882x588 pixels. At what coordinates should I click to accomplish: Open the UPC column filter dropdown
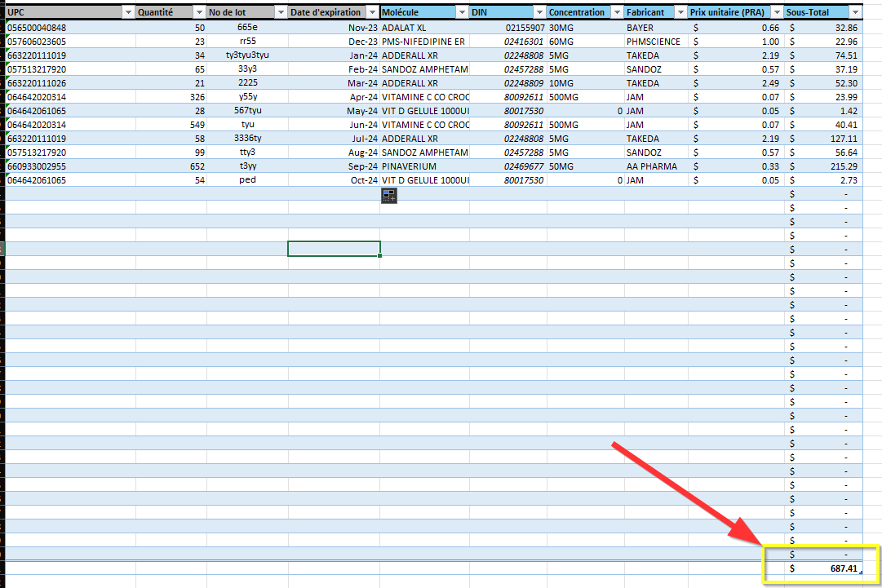click(128, 12)
